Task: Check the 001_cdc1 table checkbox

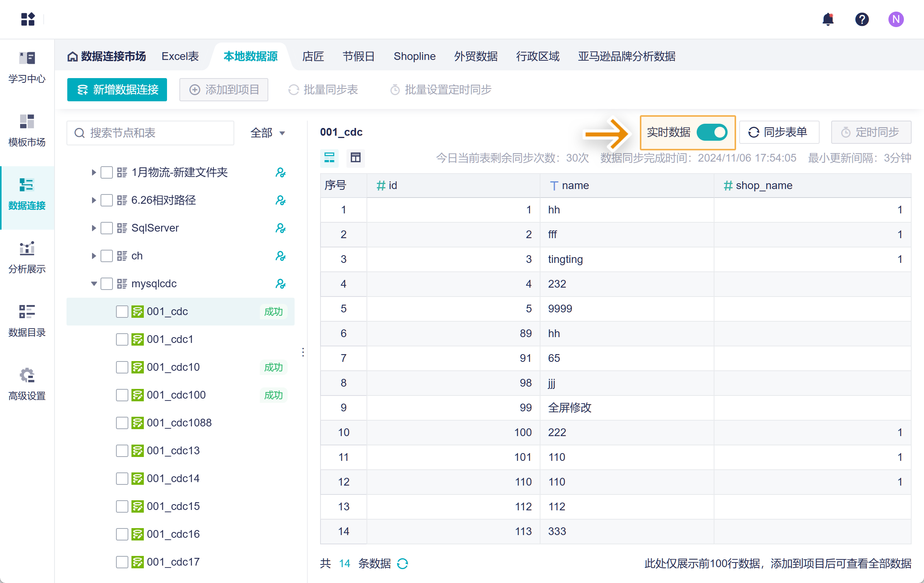Action: click(122, 339)
